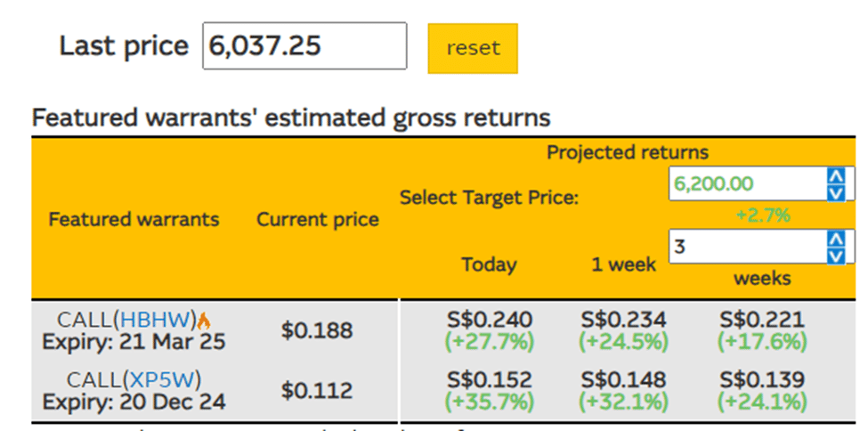Click the Current price column header
The width and height of the screenshot is (868, 431).
coord(318,219)
